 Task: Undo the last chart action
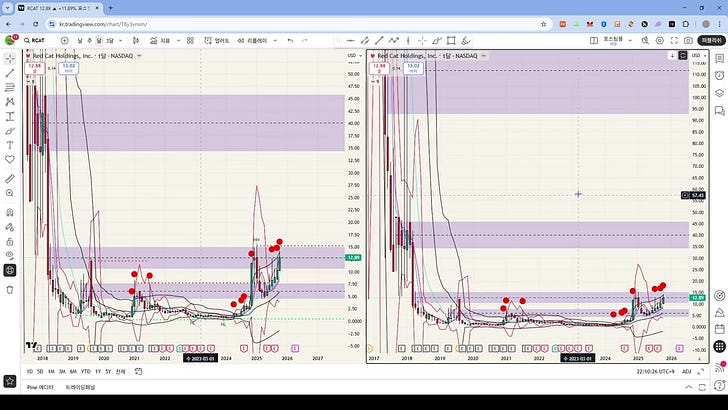pyautogui.click(x=290, y=40)
